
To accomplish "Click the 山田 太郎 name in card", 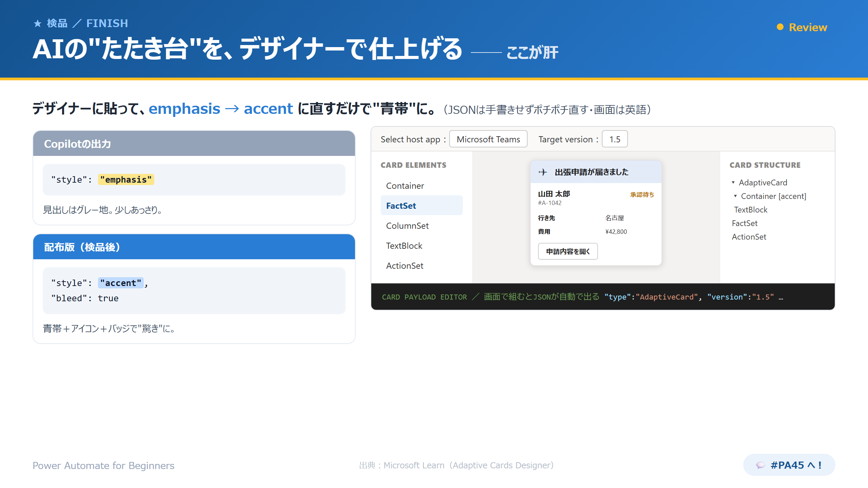I will tap(554, 194).
